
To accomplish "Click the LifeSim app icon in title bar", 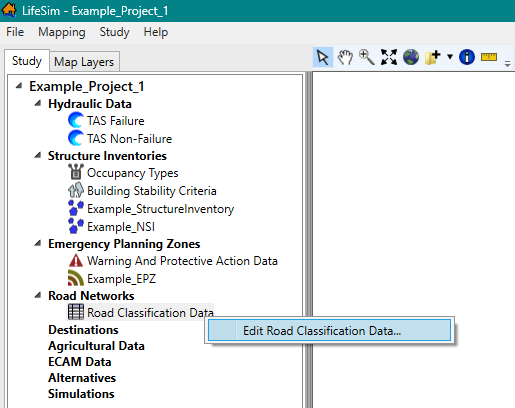I will pyautogui.click(x=9, y=10).
